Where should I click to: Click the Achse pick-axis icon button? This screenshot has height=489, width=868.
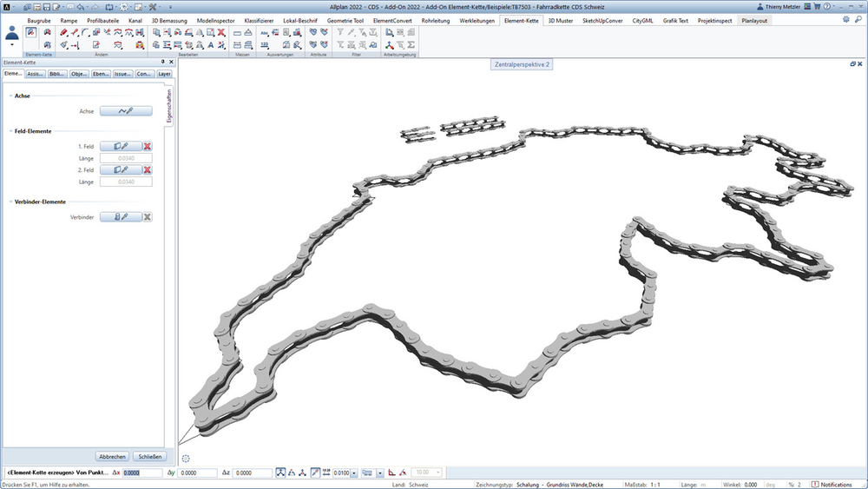[x=126, y=111]
